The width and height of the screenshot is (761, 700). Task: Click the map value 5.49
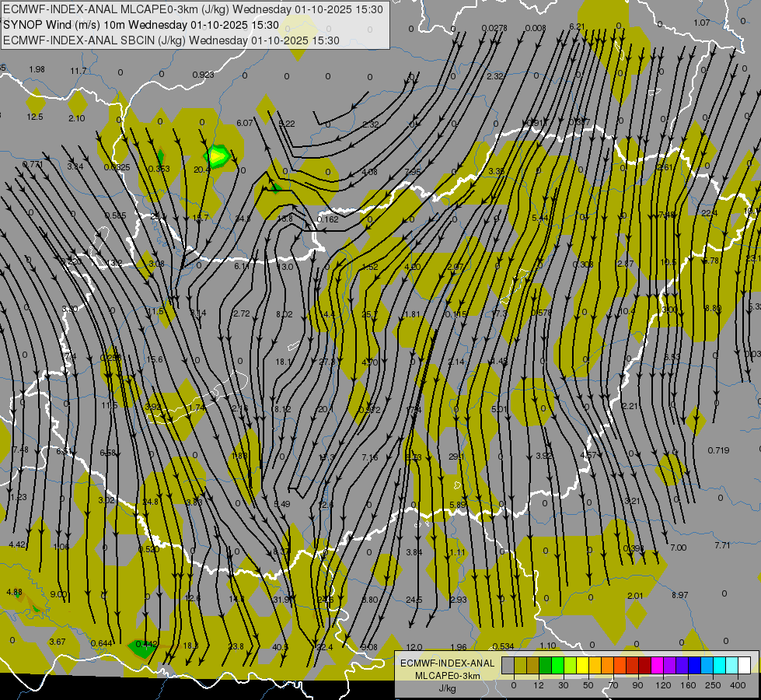pos(282,504)
